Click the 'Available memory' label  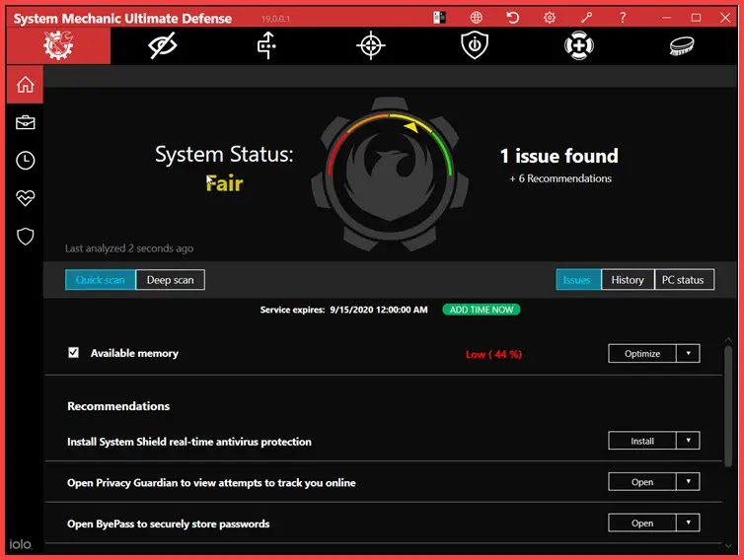(x=134, y=353)
